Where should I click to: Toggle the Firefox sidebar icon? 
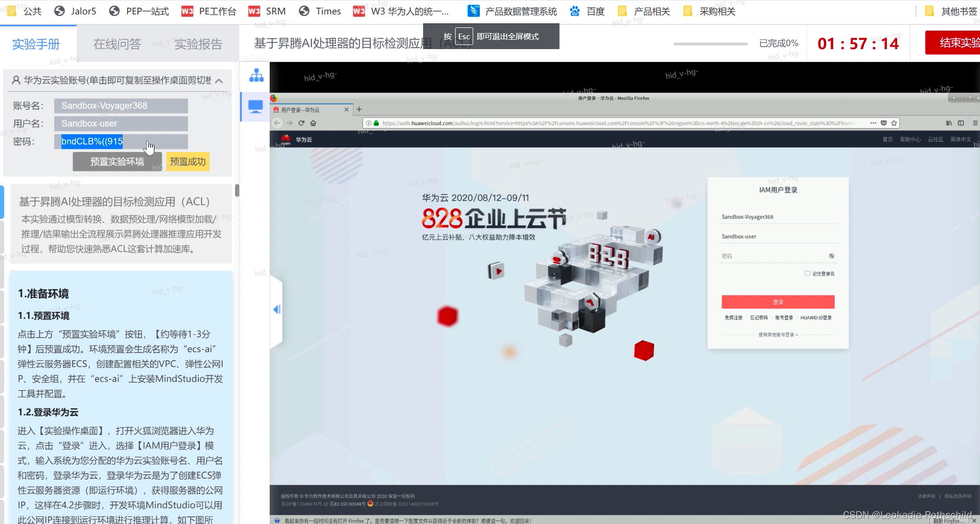tap(961, 123)
